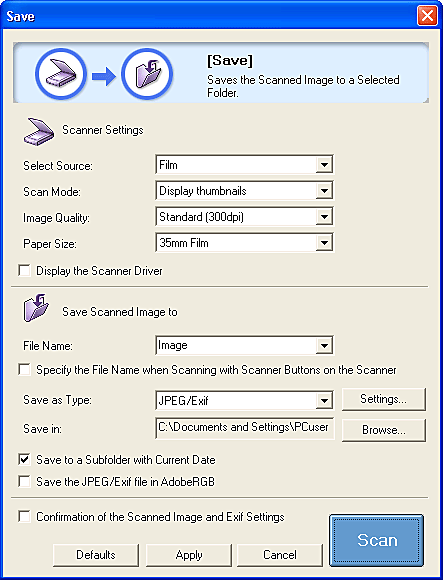Click the Defaults button
The image size is (443, 580).
coord(96,554)
